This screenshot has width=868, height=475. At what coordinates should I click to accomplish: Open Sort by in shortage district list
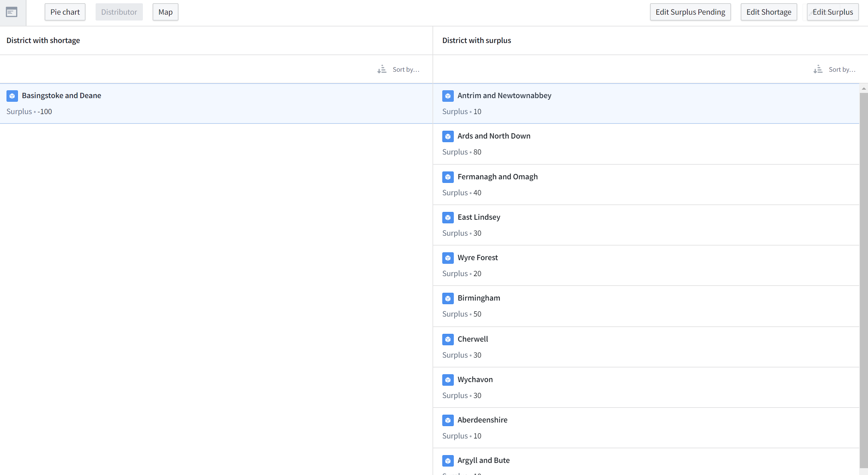[x=406, y=69]
